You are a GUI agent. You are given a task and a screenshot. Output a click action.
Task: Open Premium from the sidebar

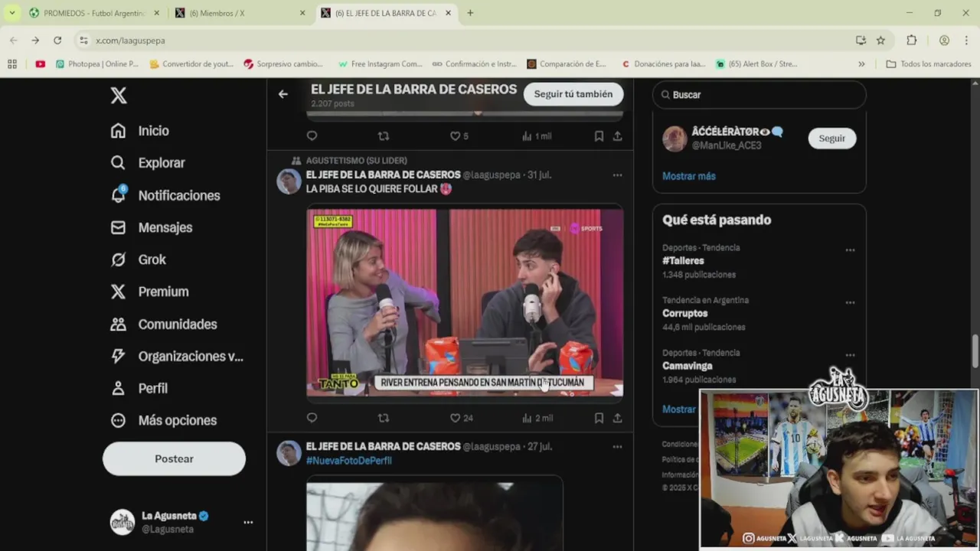[150, 292]
